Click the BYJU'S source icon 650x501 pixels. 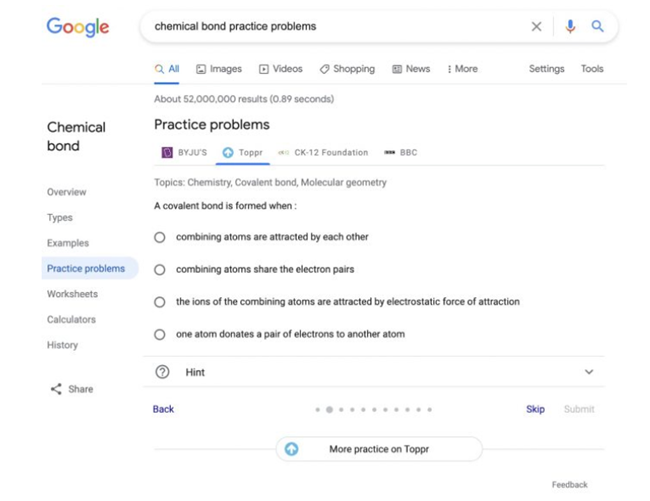pyautogui.click(x=168, y=153)
